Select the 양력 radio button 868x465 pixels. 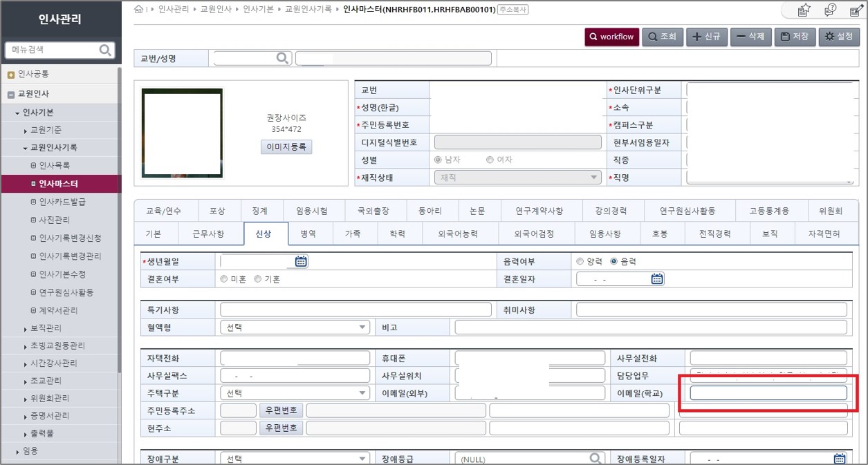(580, 261)
